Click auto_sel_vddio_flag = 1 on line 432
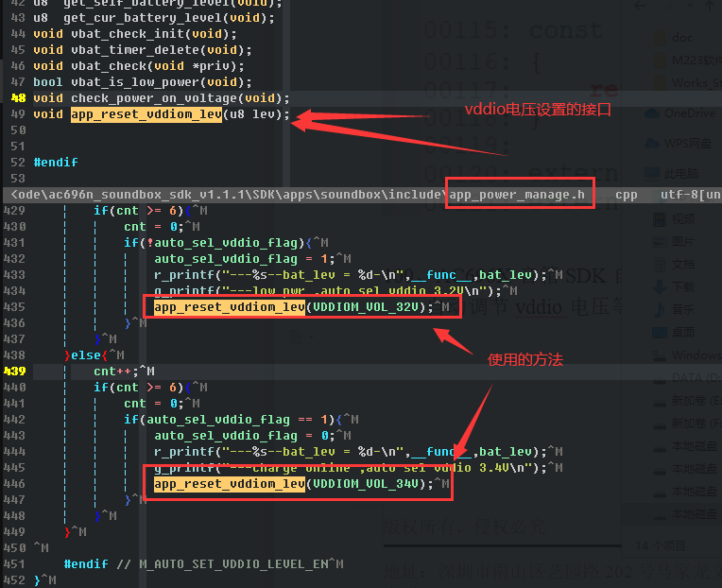 pyautogui.click(x=245, y=259)
